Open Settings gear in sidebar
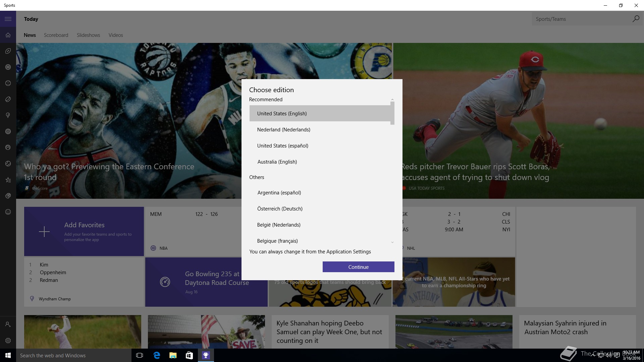The height and width of the screenshot is (362, 644). point(8,341)
